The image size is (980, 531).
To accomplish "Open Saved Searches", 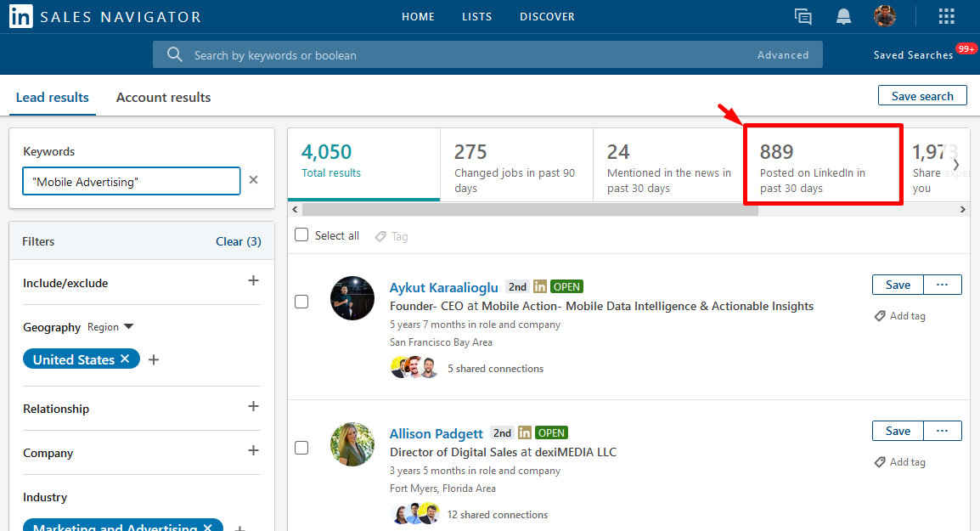I will tap(913, 55).
